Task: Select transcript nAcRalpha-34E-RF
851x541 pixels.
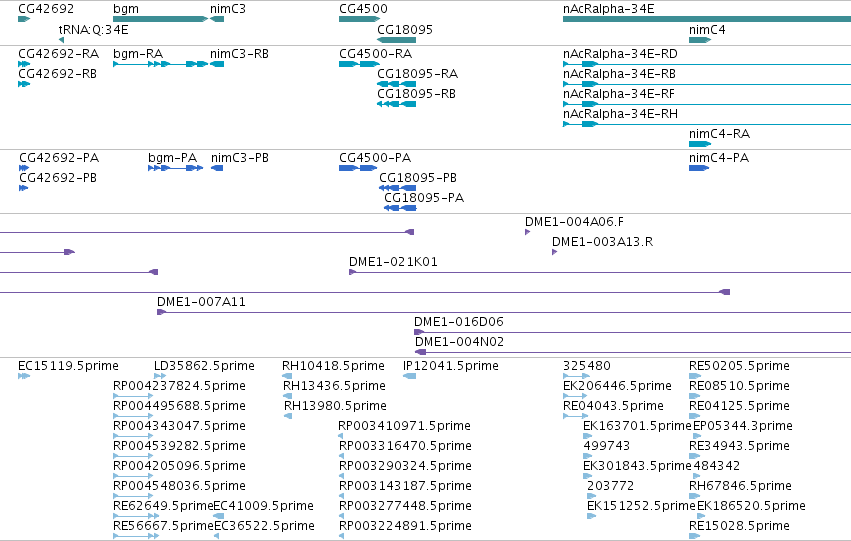Action: point(619,94)
